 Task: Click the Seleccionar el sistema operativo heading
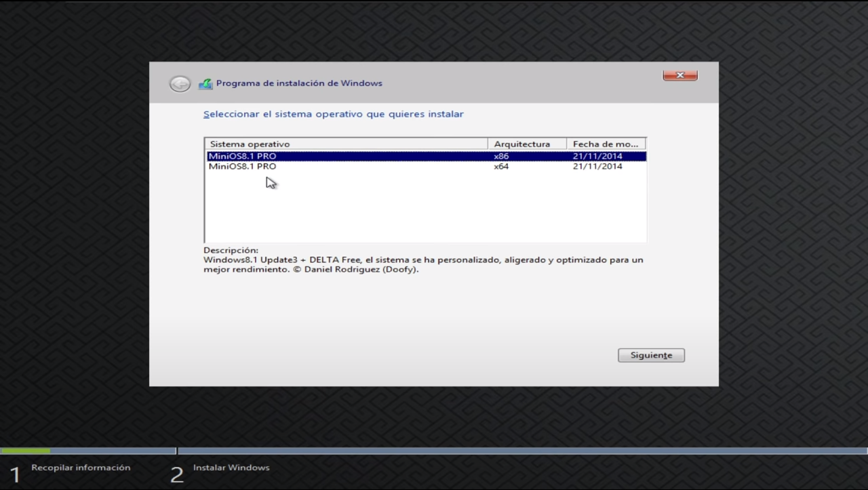pos(334,114)
